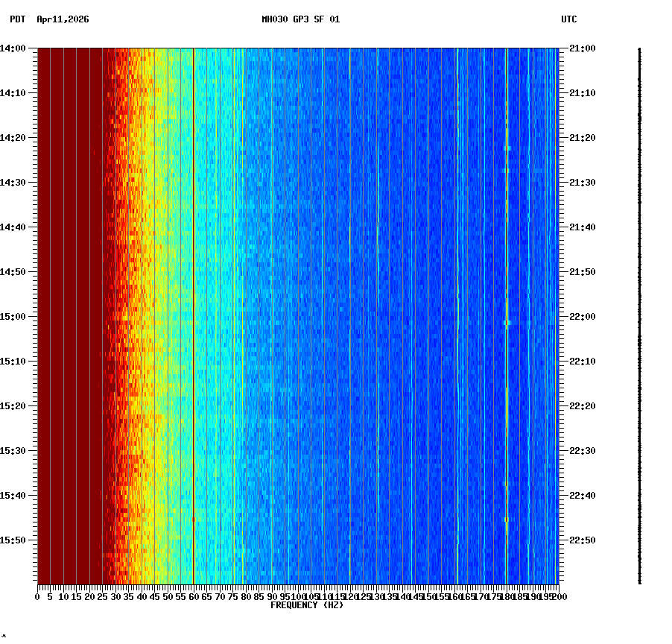This screenshot has height=644, width=672.
Task: Click the 15:30 time tick label
Action: (x=16, y=449)
